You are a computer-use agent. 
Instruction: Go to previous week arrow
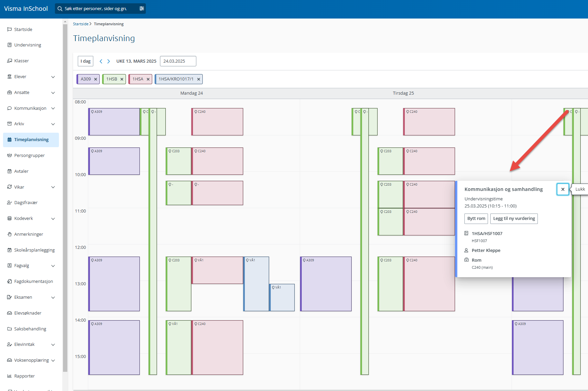tap(101, 61)
